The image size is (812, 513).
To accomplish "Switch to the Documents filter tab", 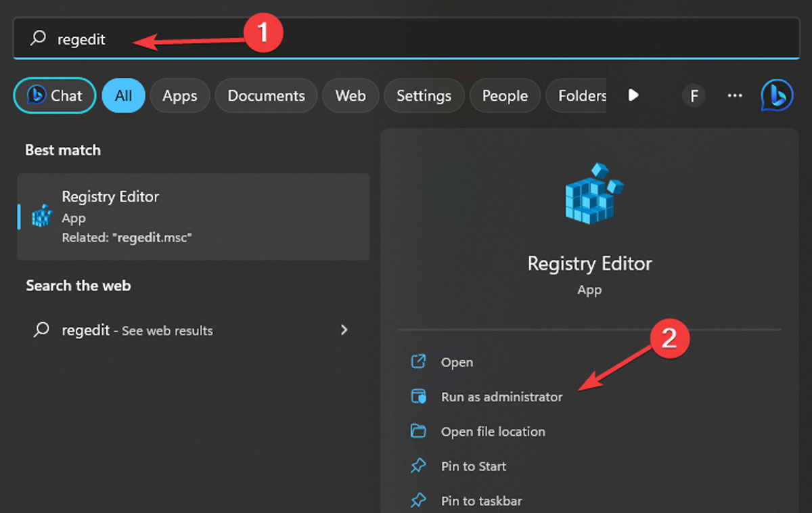I will [266, 95].
